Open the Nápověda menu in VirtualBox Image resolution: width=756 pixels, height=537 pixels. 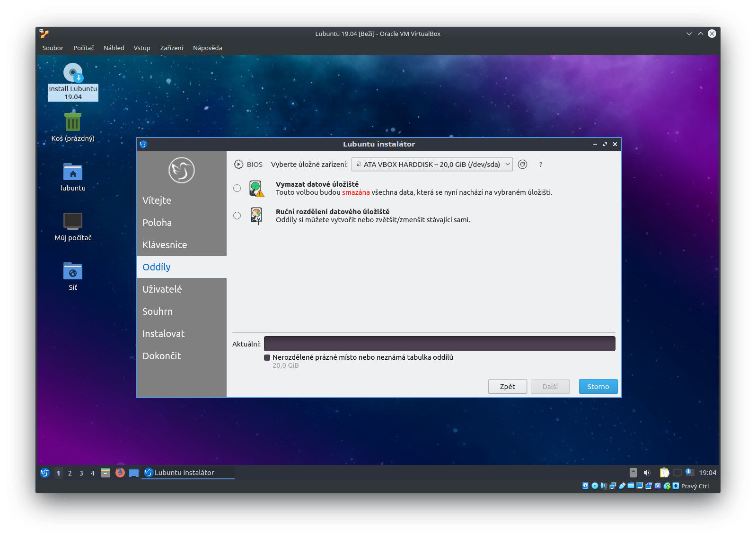[208, 48]
